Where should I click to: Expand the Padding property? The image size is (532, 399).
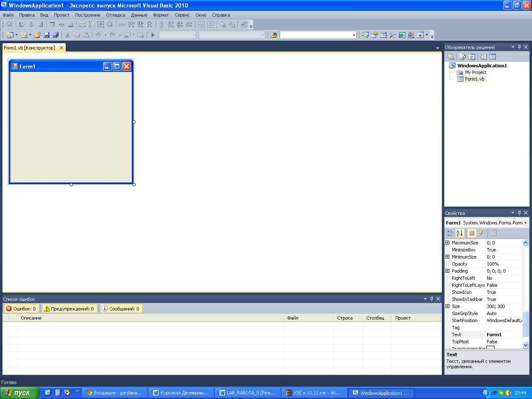448,271
